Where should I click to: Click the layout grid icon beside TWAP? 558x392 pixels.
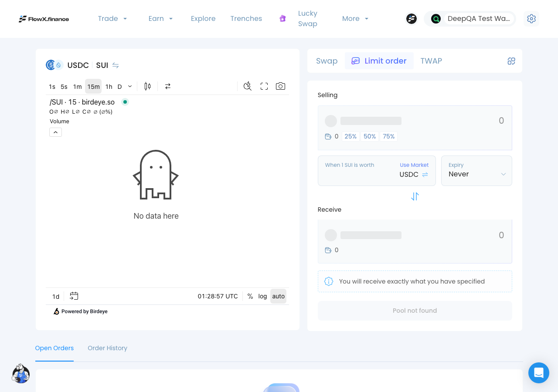click(x=511, y=61)
